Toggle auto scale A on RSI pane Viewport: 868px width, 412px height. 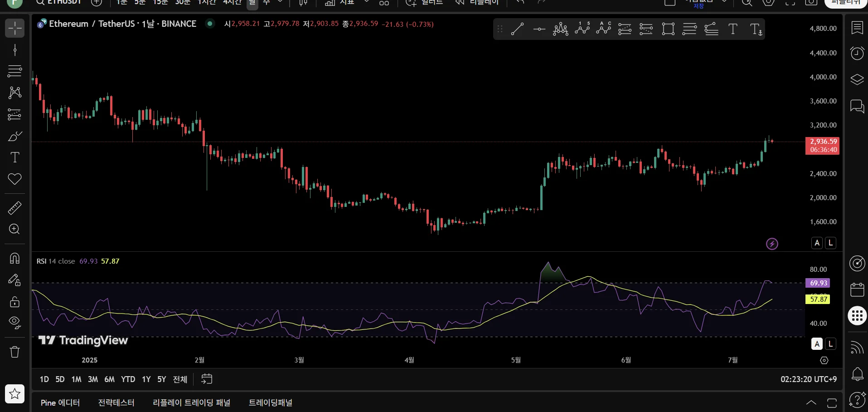[817, 344]
